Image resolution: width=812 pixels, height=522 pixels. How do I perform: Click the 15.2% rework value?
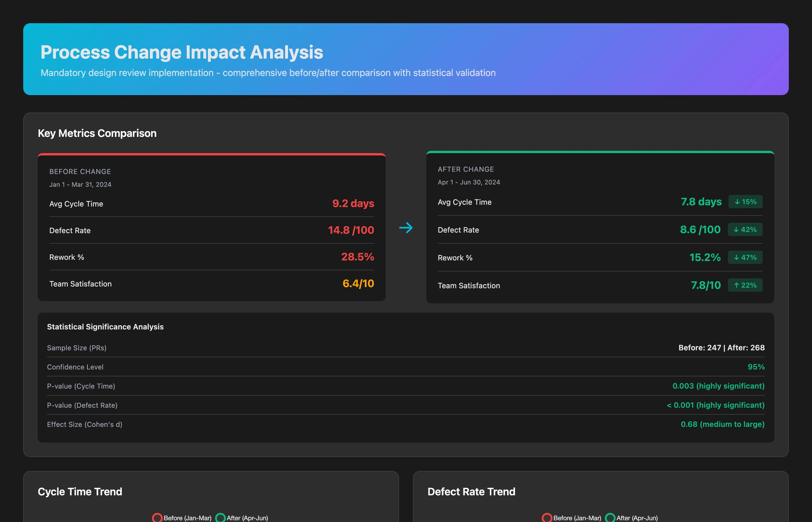coord(705,257)
